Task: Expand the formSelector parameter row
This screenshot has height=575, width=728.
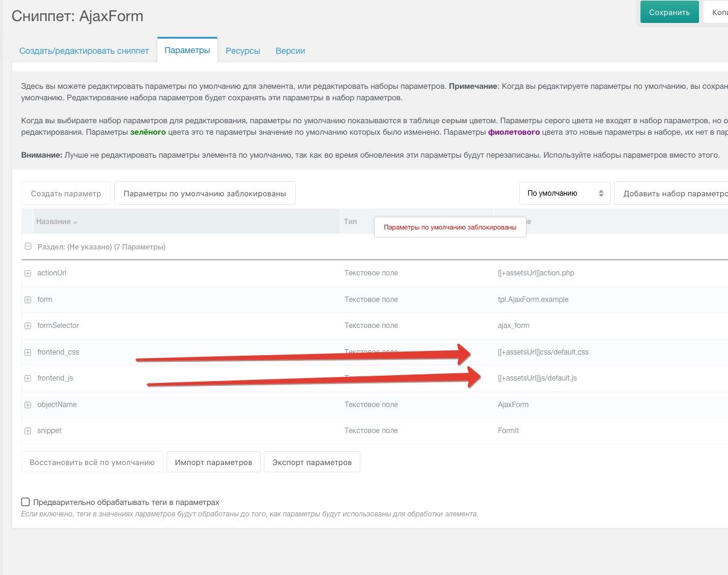Action: [x=28, y=326]
